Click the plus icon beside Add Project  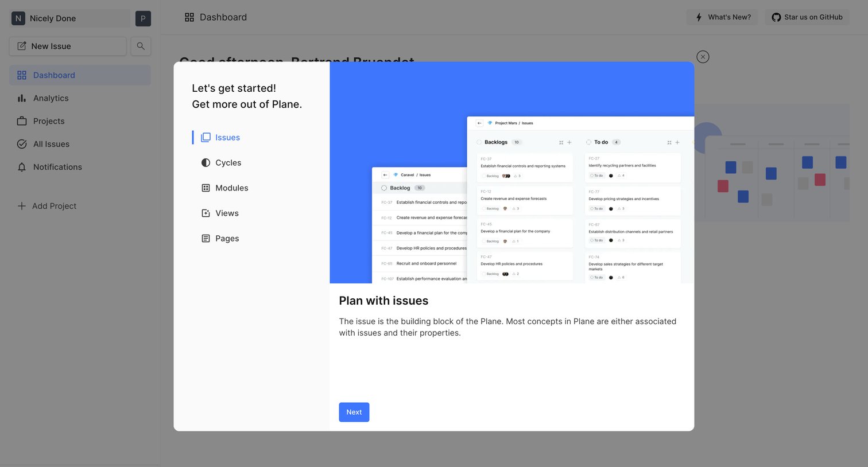[x=21, y=206]
